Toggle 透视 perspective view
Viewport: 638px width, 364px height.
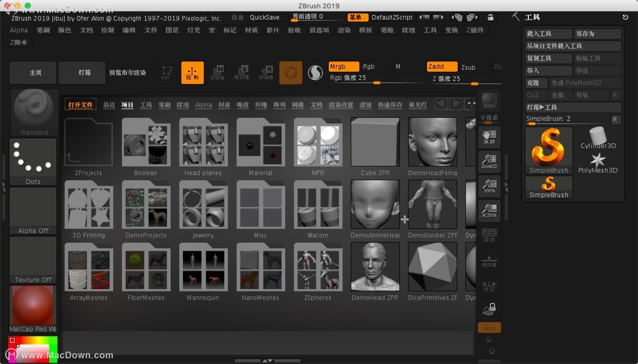tap(489, 235)
